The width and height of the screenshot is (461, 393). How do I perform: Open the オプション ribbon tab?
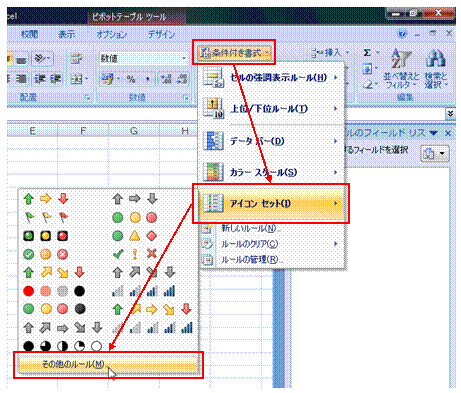coord(112,34)
